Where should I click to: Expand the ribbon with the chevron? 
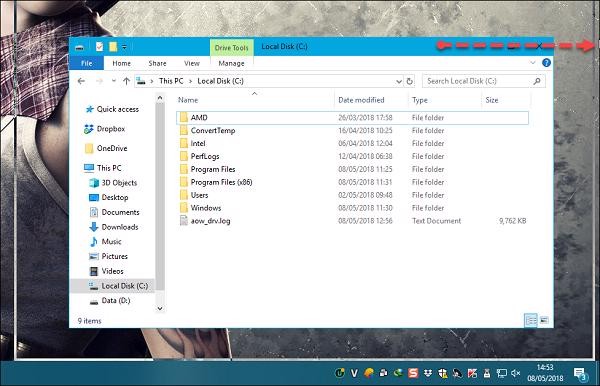point(533,62)
